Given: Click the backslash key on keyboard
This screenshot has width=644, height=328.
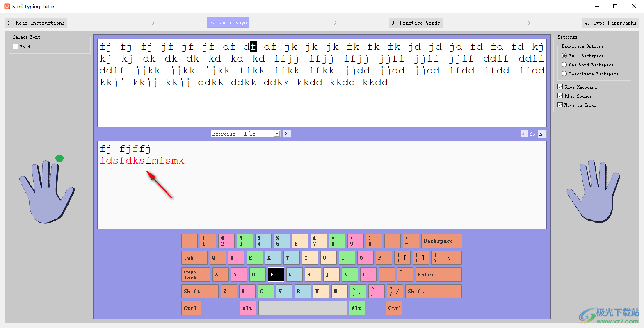Looking at the screenshot, I should coord(446,258).
